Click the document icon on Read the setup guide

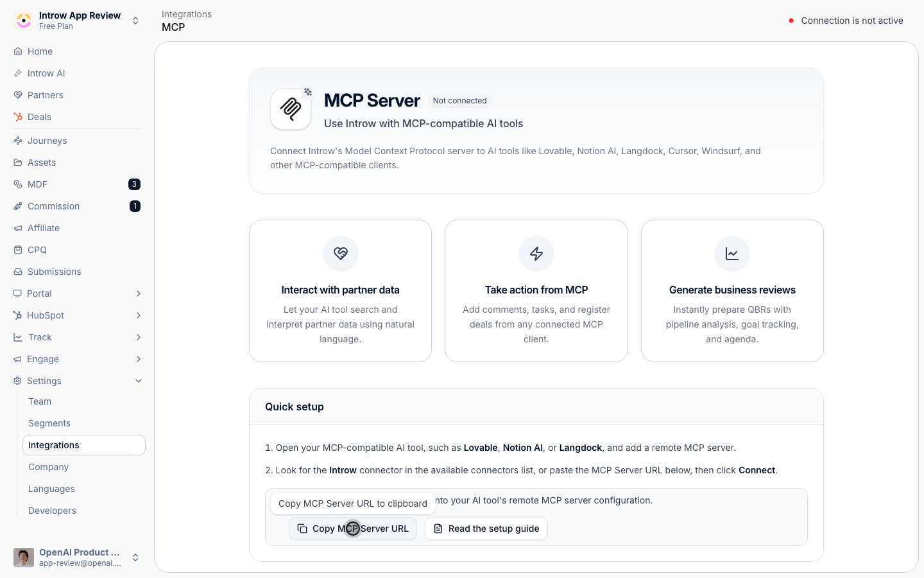tap(438, 529)
